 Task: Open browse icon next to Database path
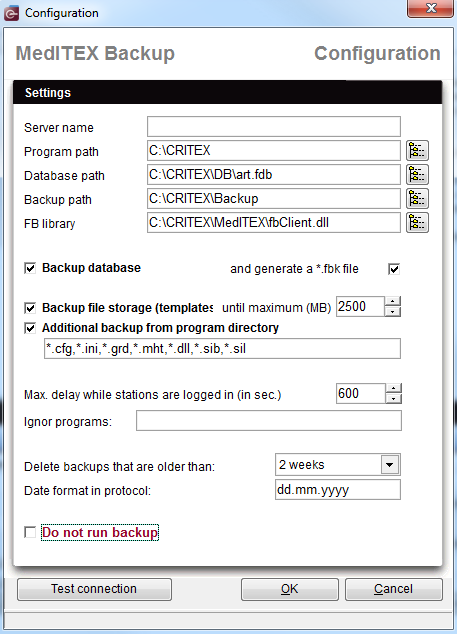point(417,175)
